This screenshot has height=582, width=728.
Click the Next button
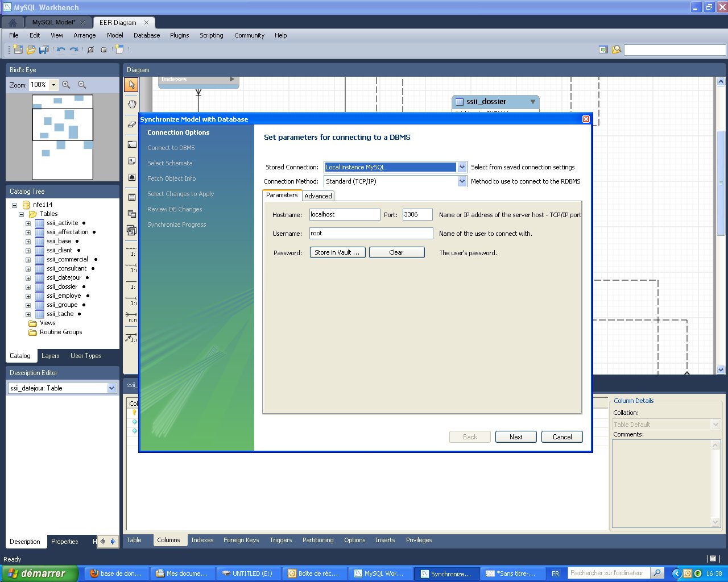coord(516,437)
